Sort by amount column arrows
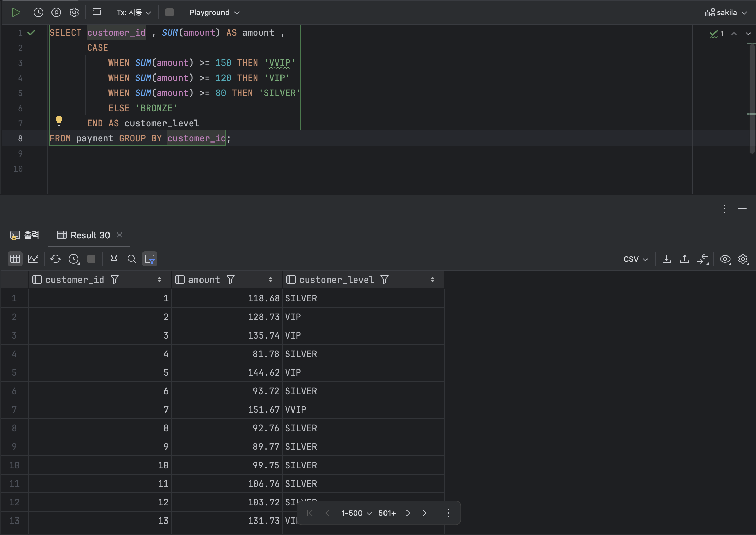 271,280
